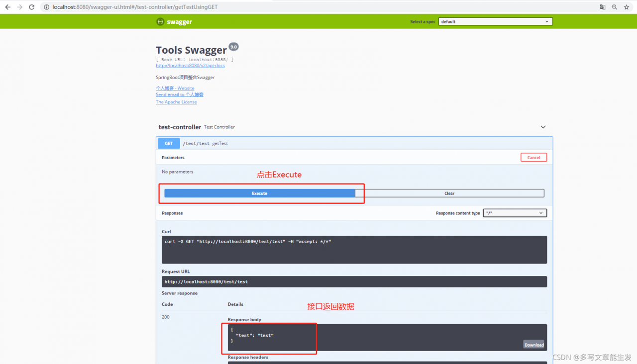Image resolution: width=637 pixels, height=364 pixels.
Task: Click the browser forward arrow
Action: coord(20,7)
